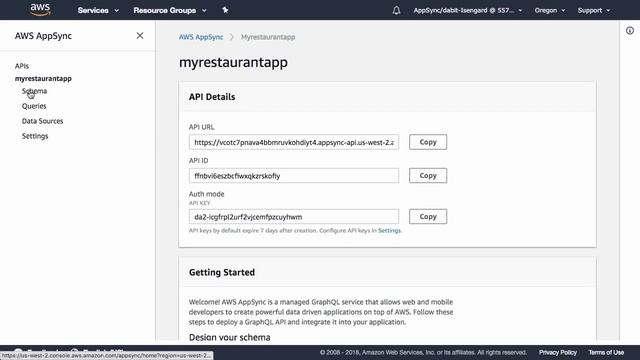This screenshot has width=640, height=360.
Task: Expand the Services menu
Action: point(98,10)
